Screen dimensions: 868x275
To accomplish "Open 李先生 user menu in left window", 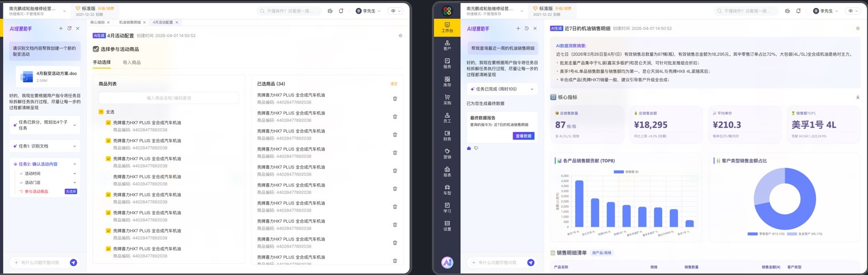I will [368, 11].
